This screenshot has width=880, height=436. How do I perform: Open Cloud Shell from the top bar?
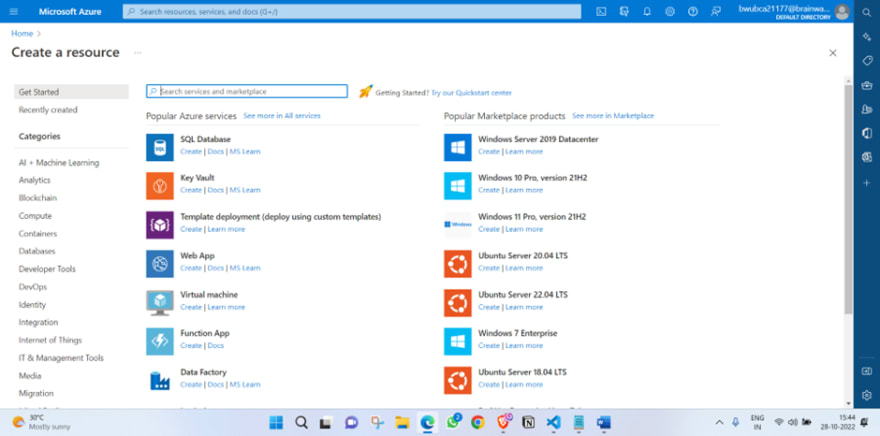(601, 11)
